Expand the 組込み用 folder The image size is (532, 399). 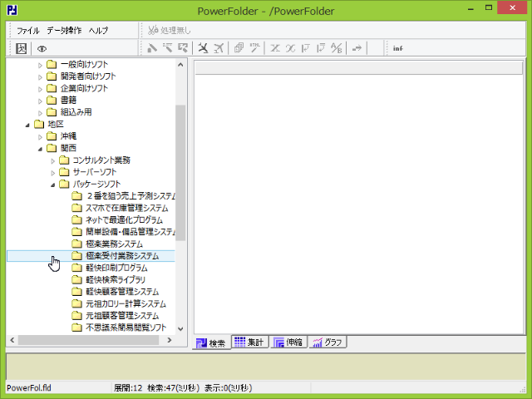click(40, 113)
